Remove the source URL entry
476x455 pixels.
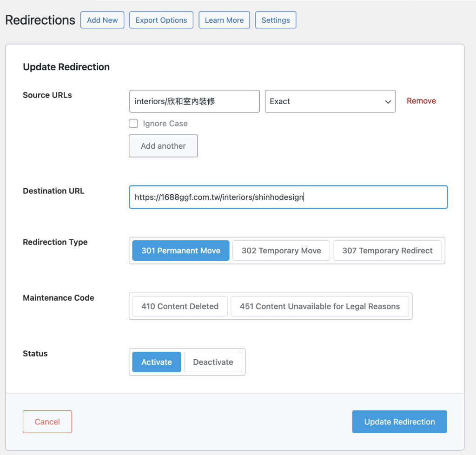point(421,101)
